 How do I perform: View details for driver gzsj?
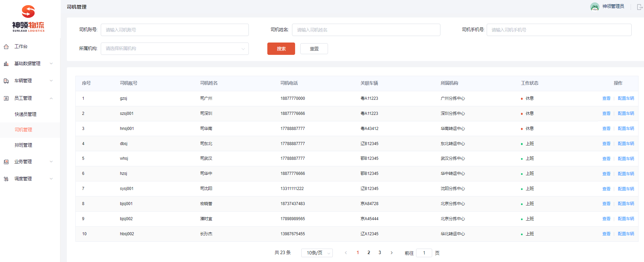tap(606, 98)
